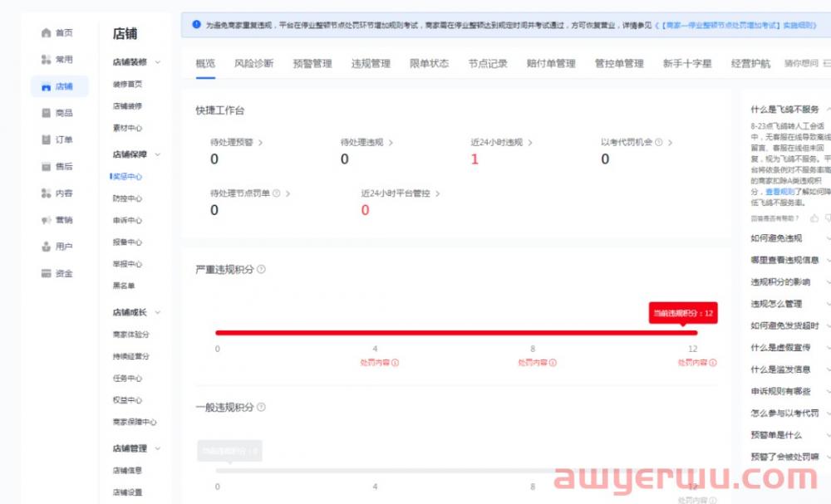Switch to the 风险诊断 tab

tap(253, 63)
